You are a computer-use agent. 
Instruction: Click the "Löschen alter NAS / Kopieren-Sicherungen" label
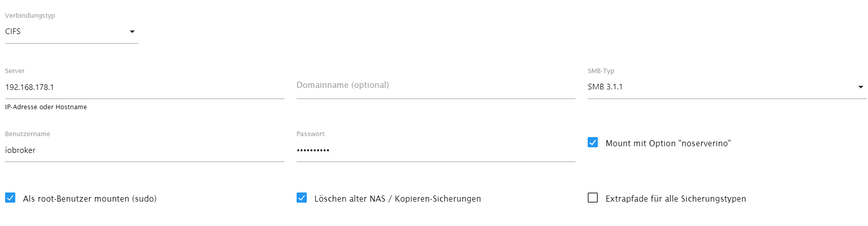coord(397,199)
